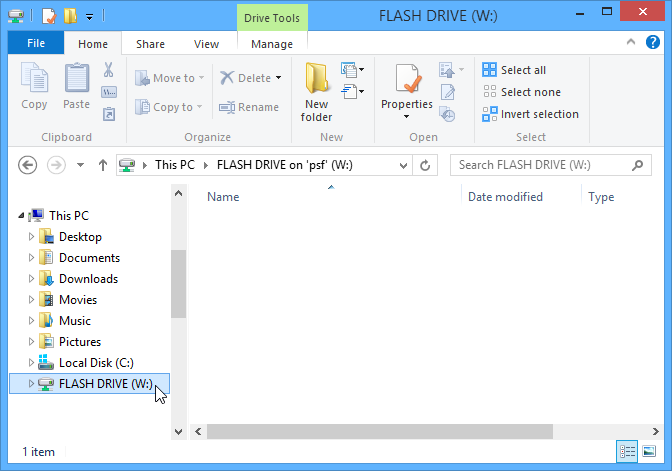Go back with the Back arrow
The image size is (672, 471).
27,165
